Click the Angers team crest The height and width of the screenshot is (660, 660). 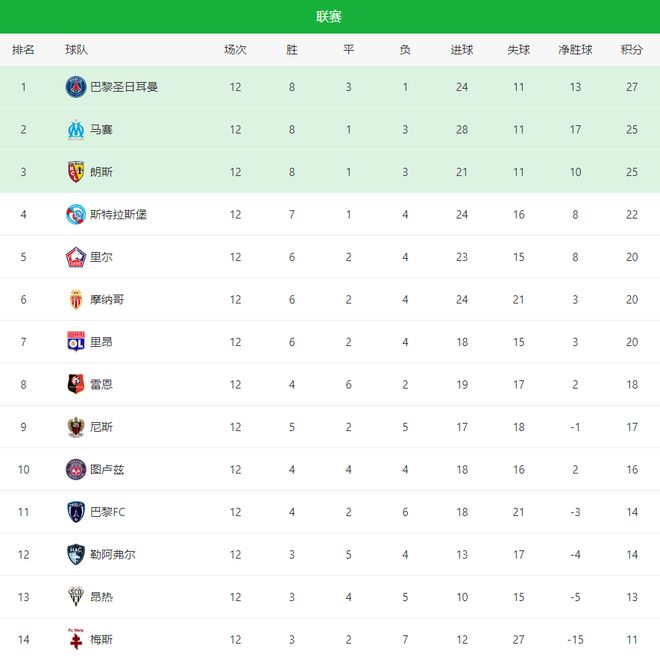point(76,597)
